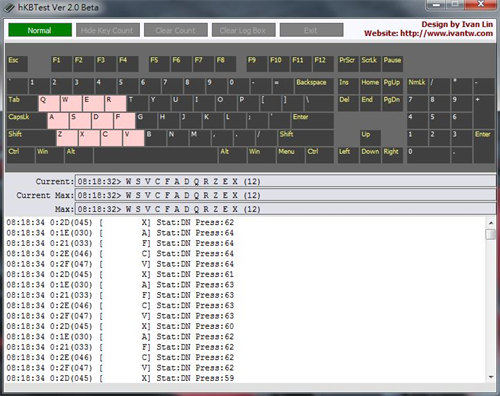Click the log scrollbar up arrow
This screenshot has height=396, width=500.
pos(491,222)
